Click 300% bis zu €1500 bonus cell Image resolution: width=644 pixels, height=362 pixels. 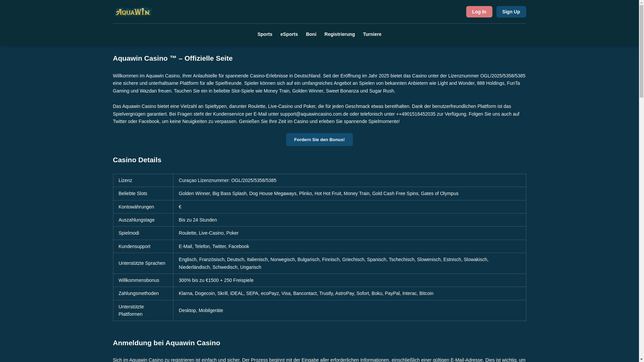pos(350,280)
